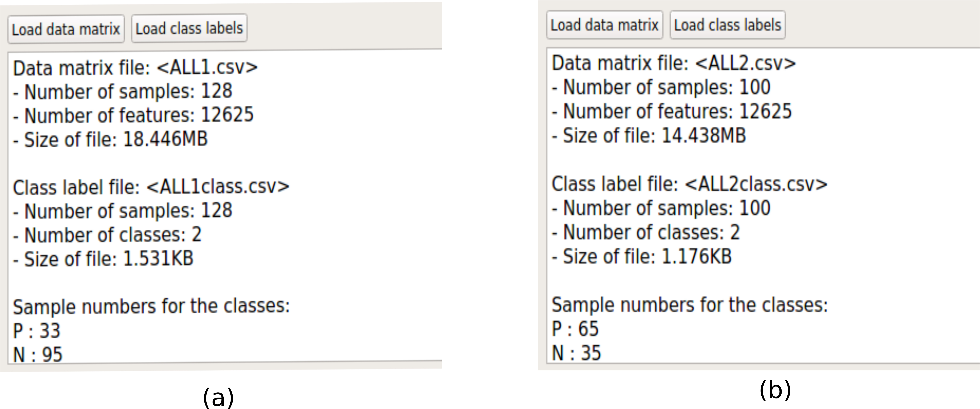Select the Size of file 1.176KB line
The image size is (980, 409).
pyautogui.click(x=642, y=257)
